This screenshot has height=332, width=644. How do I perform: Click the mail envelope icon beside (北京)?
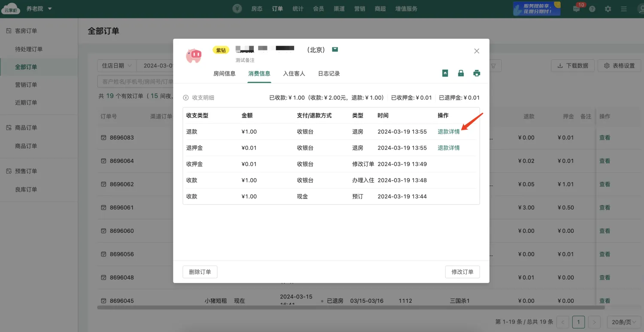pyautogui.click(x=335, y=49)
